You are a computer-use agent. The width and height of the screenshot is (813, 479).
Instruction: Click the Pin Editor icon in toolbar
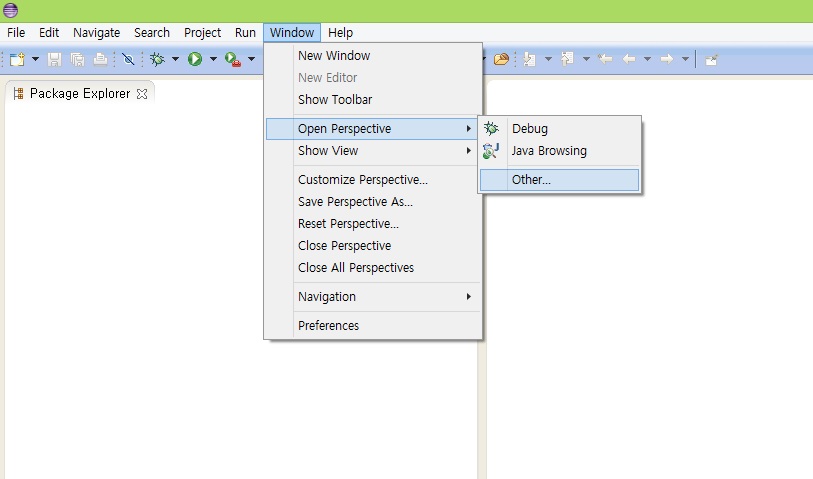tap(711, 59)
